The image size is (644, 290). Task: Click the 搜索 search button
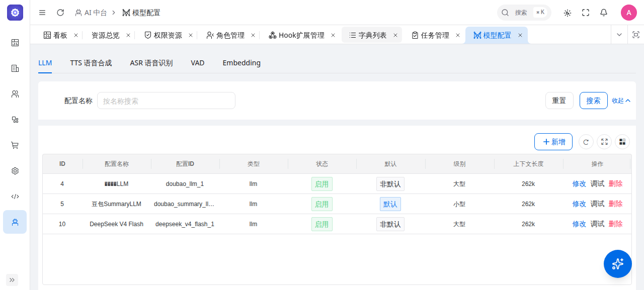tap(594, 101)
